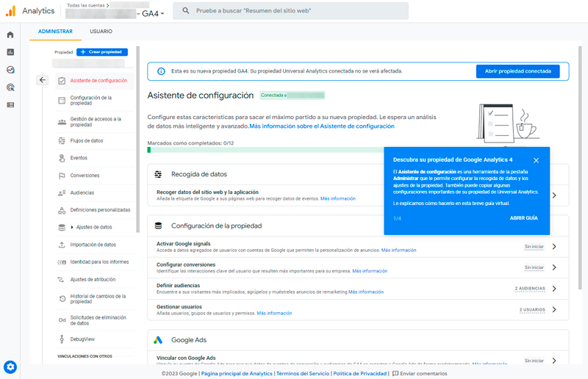The image size is (588, 379).
Task: Open Política de Privacidad footer link
Action: click(359, 374)
